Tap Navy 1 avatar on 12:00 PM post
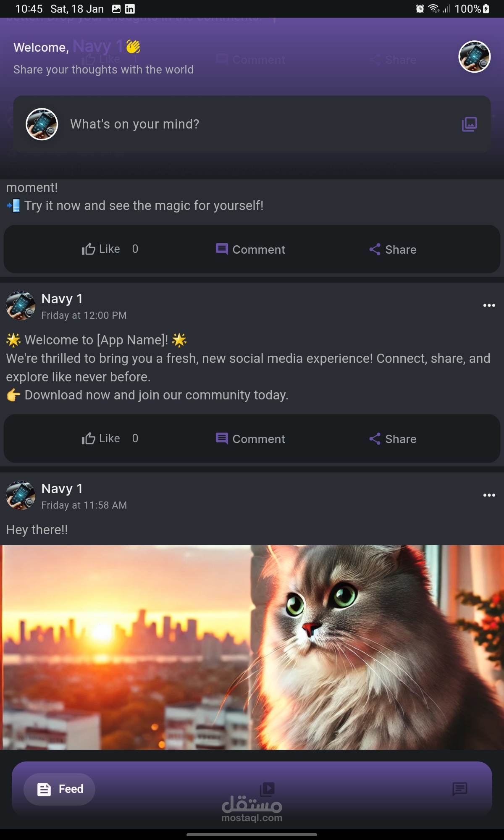The height and width of the screenshot is (840, 504). pyautogui.click(x=21, y=305)
